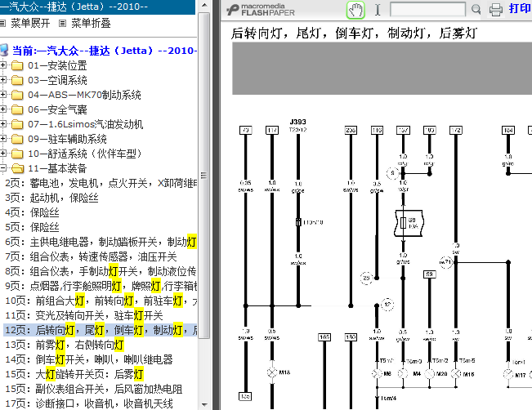Click the tree panel scrollbar down arrow
This screenshot has width=532, height=410.
(x=204, y=405)
